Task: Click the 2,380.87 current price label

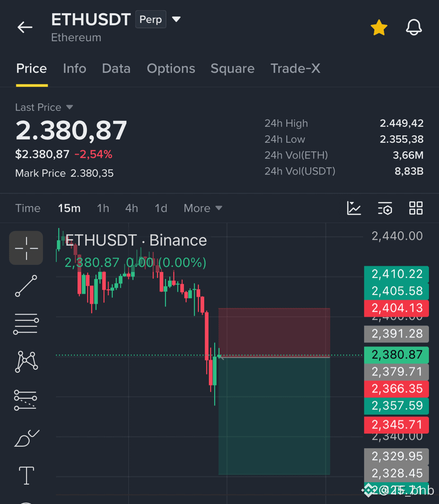Action: [397, 355]
